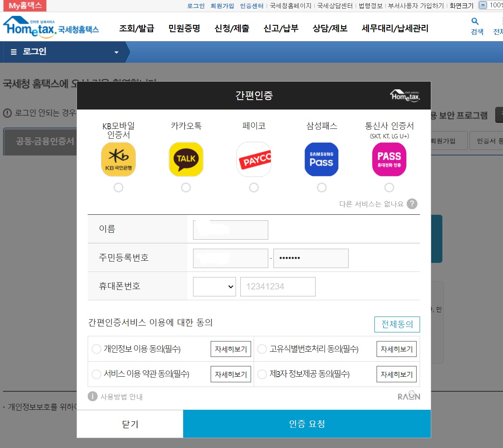Click the pink PASS carrier icon
The width and height of the screenshot is (503, 448).
click(x=389, y=159)
